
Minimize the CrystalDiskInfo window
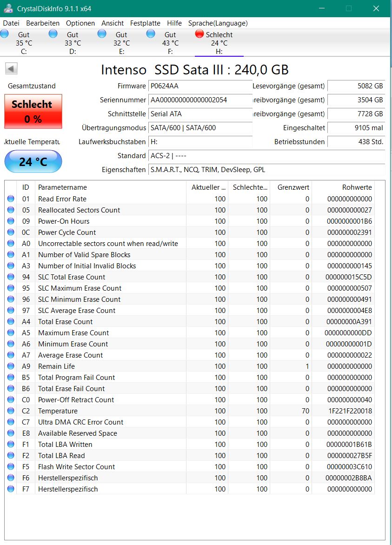tap(322, 8)
